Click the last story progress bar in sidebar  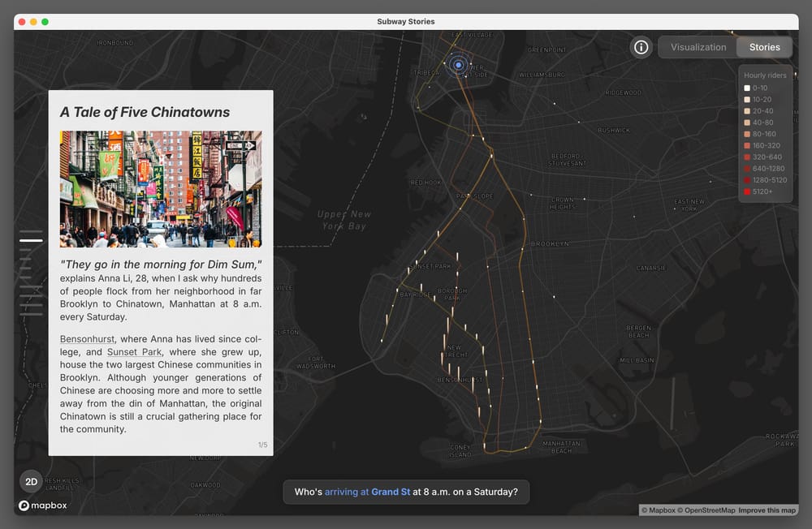coord(31,313)
